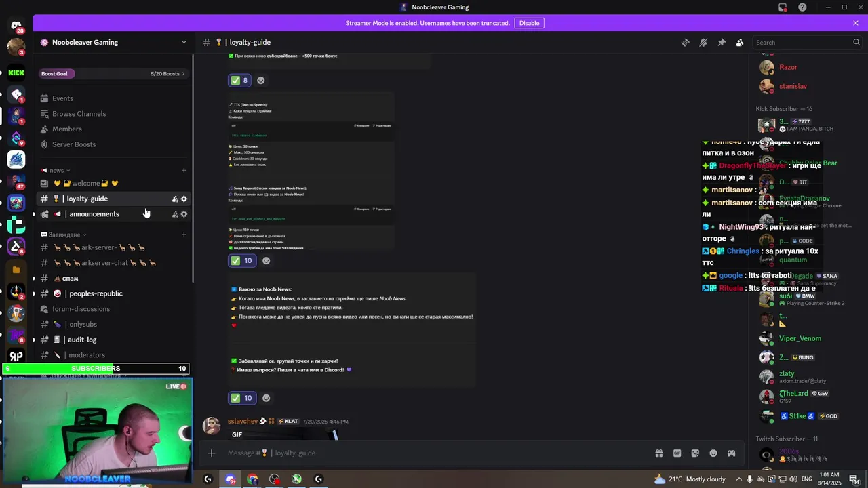Open Discord taskbar icon
Viewport: 868px width, 488px height.
click(231, 479)
